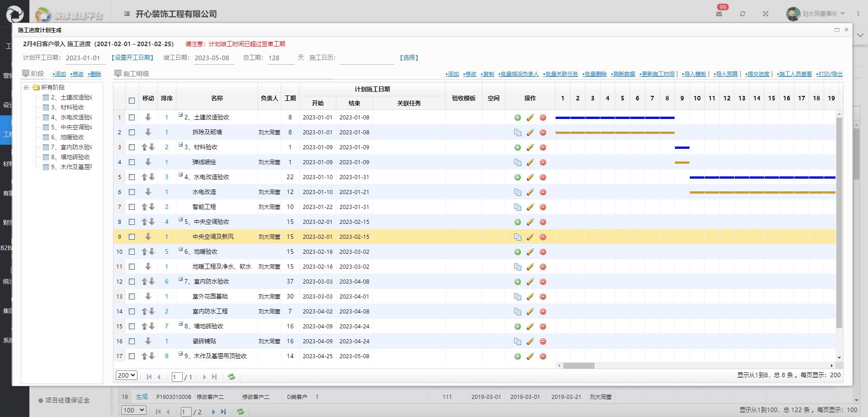Collapse the 所有阶段 tree node
The height and width of the screenshot is (417, 868).
[26, 87]
